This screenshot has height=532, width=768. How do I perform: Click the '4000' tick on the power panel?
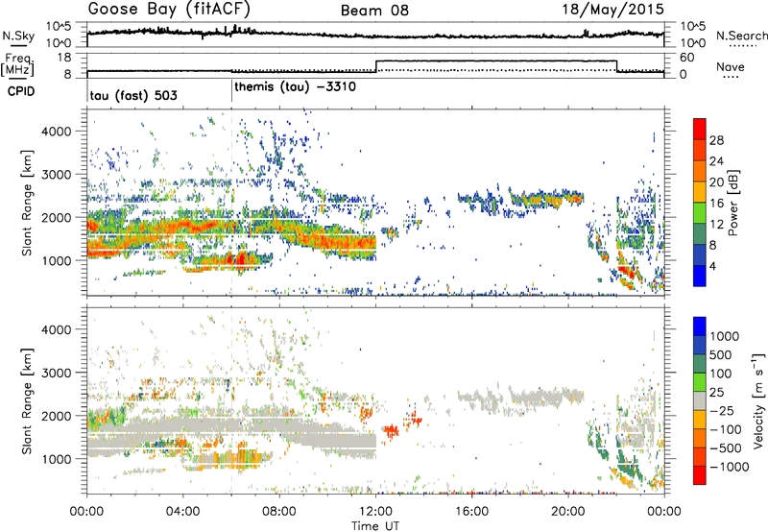(x=57, y=132)
